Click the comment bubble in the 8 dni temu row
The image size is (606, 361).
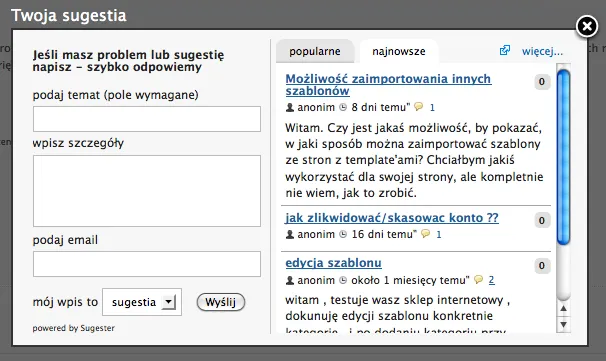click(418, 106)
